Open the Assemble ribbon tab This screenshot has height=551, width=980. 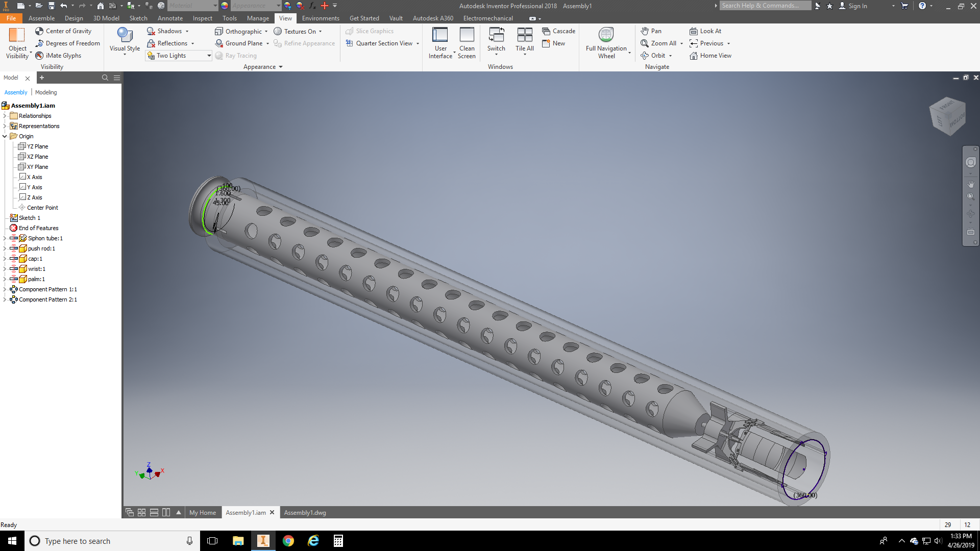[x=41, y=18]
